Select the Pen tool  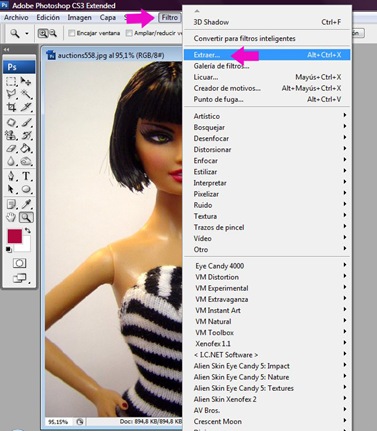coord(11,176)
